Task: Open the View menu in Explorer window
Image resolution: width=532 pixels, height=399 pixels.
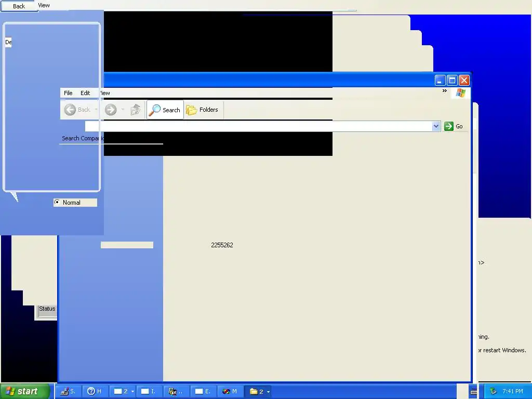Action: (104, 92)
